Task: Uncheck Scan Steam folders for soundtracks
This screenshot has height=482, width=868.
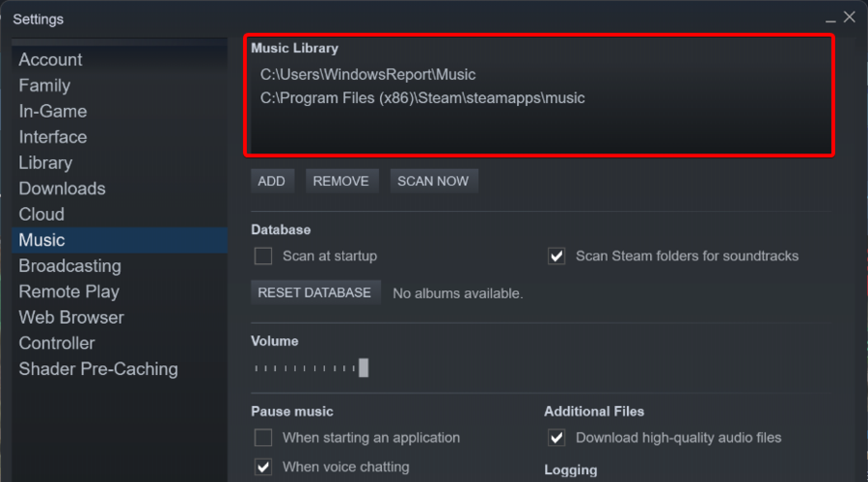Action: tap(556, 256)
